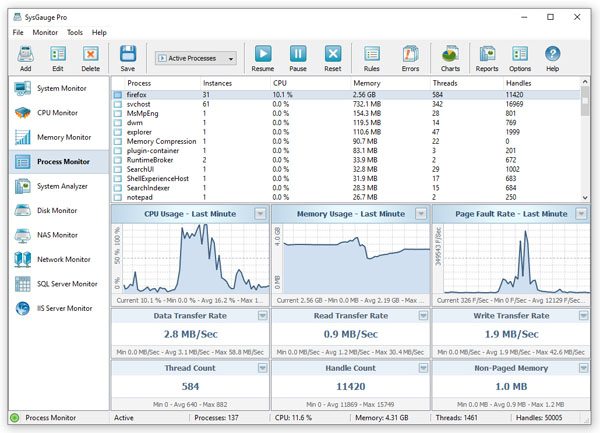Tick the dwm process checkbox

click(x=117, y=123)
